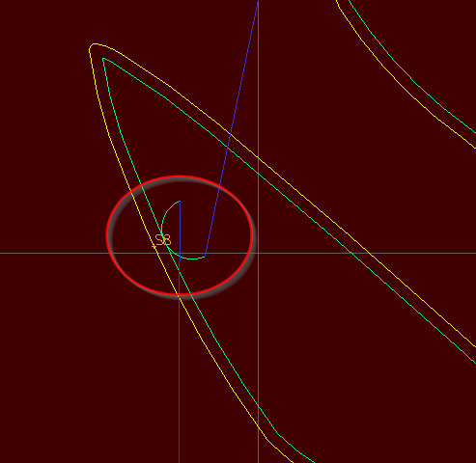Image resolution: width=476 pixels, height=463 pixels.
Task: Click the top endpoint of the green lead-in arc
Action: 180,202
